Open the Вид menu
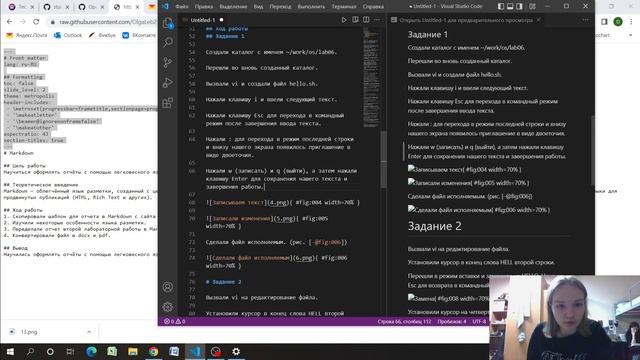The height and width of the screenshot is (360, 640). (258, 7)
